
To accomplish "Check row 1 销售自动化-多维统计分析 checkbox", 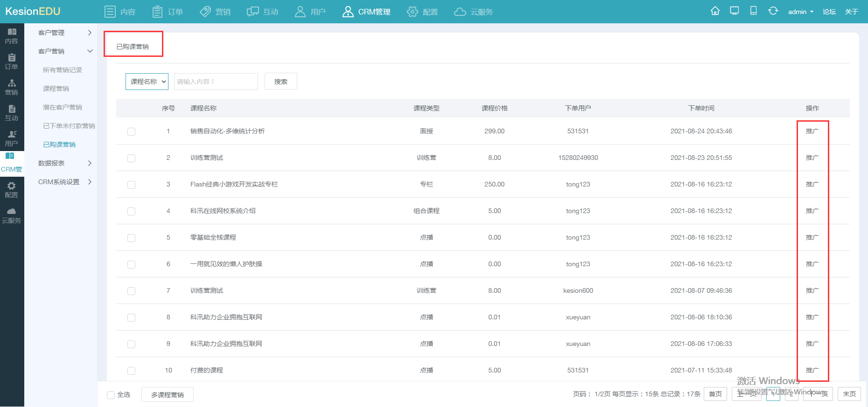I will 132,131.
